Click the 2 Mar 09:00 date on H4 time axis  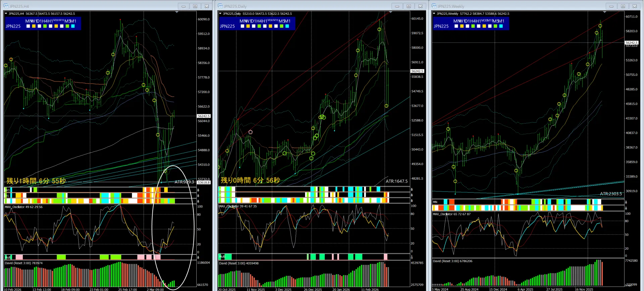(155, 289)
